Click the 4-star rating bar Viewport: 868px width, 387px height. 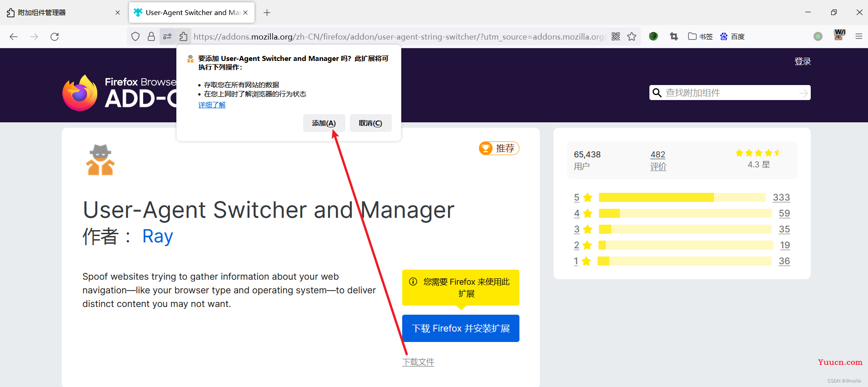tap(685, 213)
